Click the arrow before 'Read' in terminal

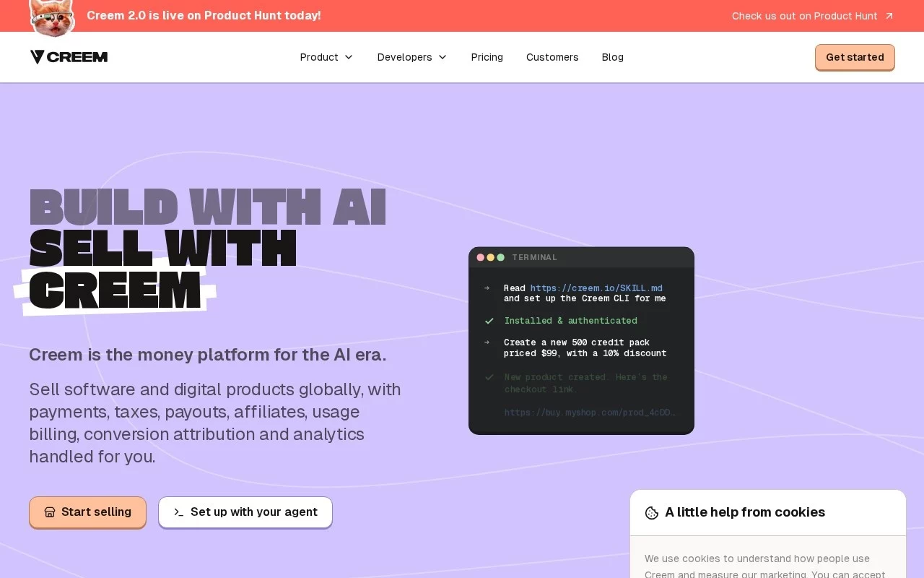click(487, 288)
